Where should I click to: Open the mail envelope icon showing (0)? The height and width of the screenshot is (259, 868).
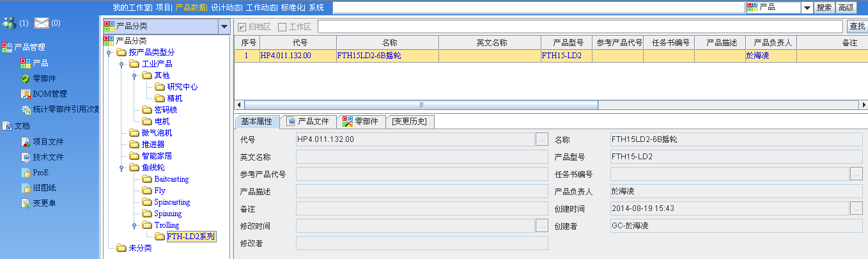click(x=42, y=23)
